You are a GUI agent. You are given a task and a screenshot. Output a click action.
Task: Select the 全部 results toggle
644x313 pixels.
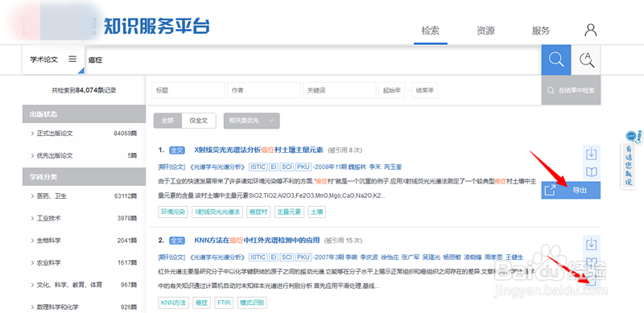pos(167,121)
